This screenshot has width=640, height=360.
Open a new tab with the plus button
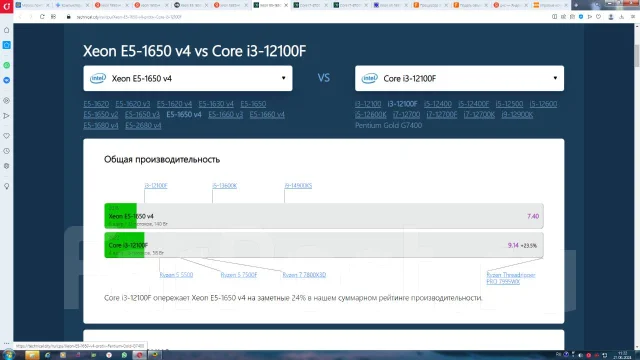(x=576, y=5)
